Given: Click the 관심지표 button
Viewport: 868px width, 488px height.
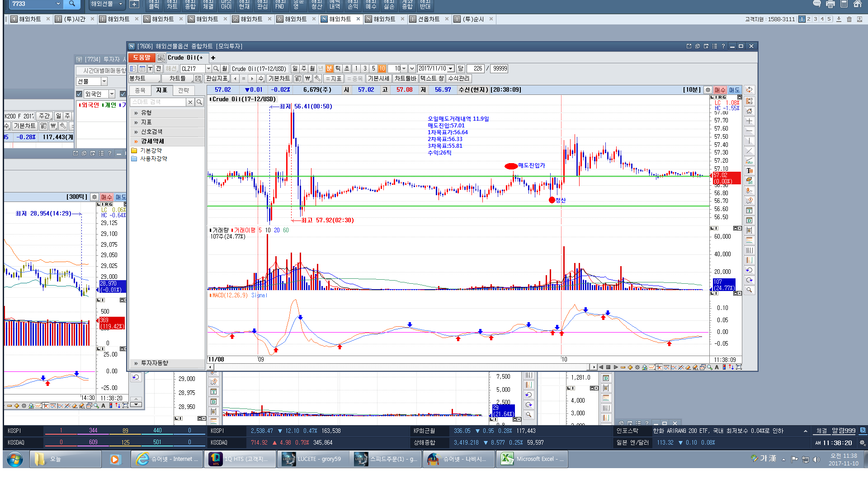Looking at the screenshot, I should click(x=217, y=79).
